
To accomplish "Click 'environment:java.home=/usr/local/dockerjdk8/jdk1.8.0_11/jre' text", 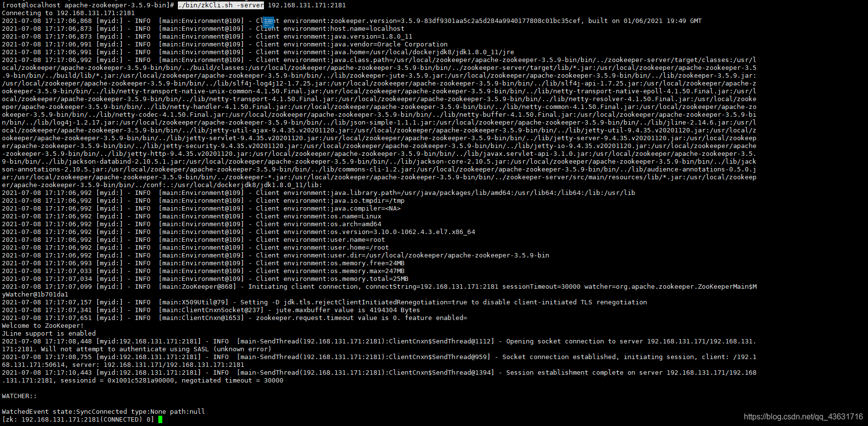I will point(399,52).
